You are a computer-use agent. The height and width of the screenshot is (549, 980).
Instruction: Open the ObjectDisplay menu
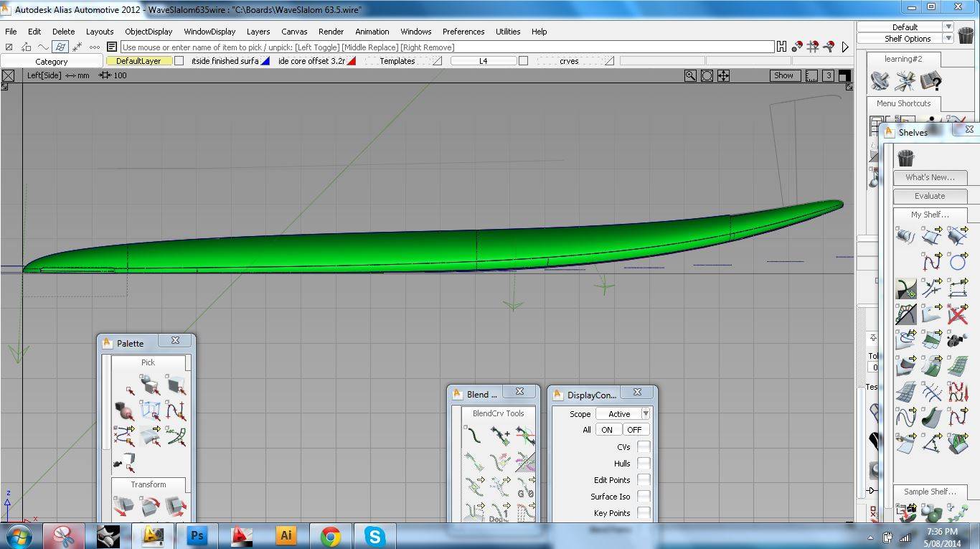click(149, 32)
